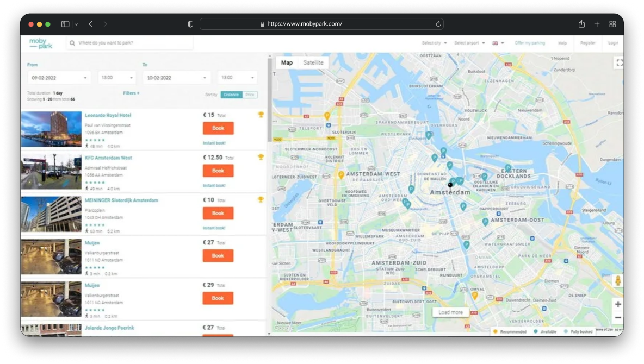Sort results by Price
The height and width of the screenshot is (364, 644).
250,95
